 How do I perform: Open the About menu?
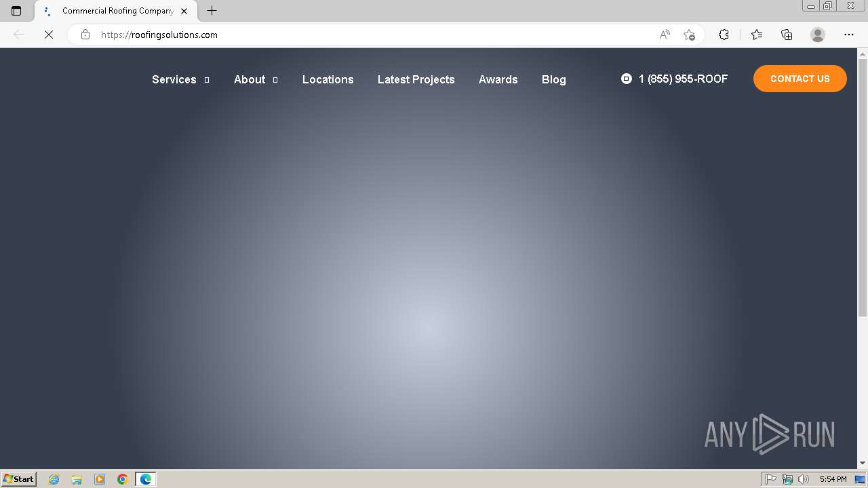250,79
